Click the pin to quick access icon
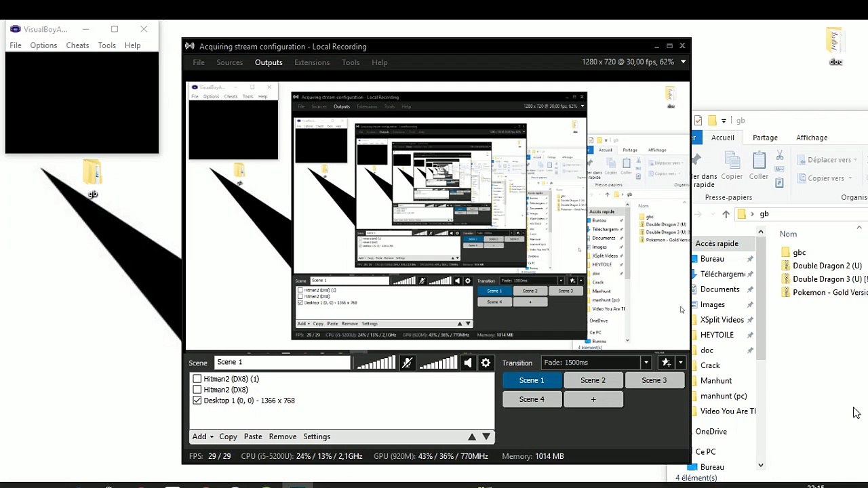The image size is (868, 488). [x=696, y=160]
